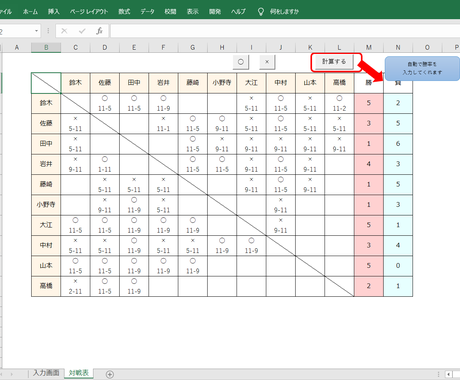Open the データ ribbon tab

(x=147, y=12)
